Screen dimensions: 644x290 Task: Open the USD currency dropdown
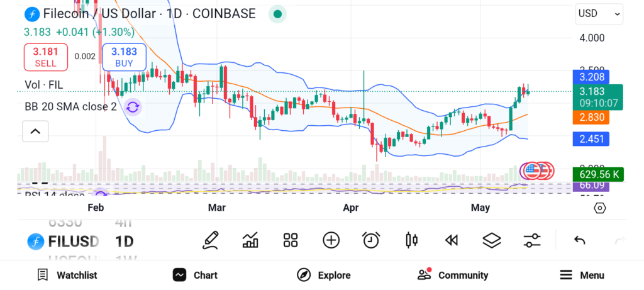click(599, 14)
